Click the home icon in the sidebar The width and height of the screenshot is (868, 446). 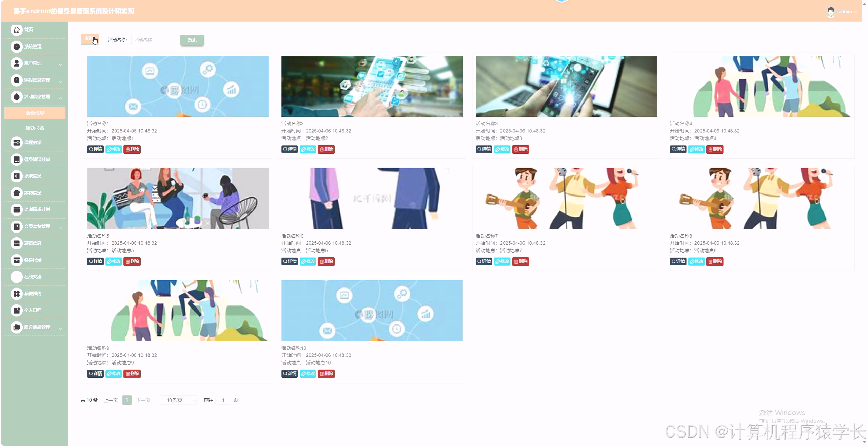point(16,30)
